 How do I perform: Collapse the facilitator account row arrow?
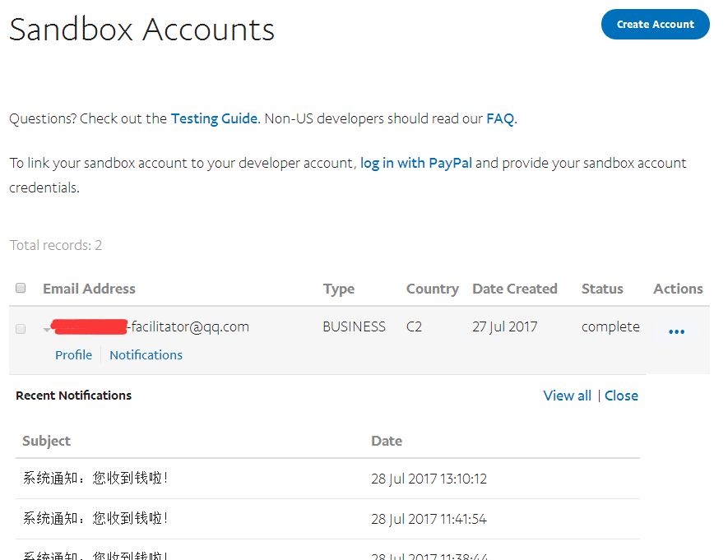46,329
